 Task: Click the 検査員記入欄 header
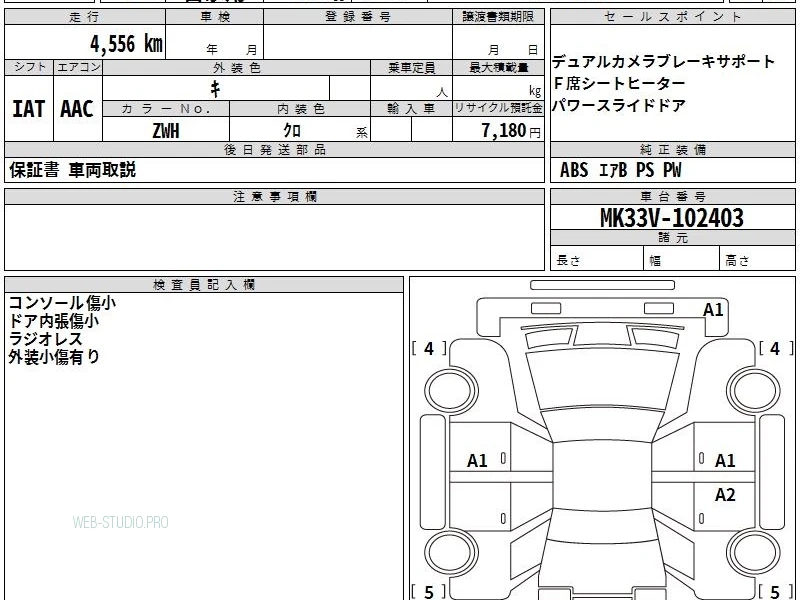[x=204, y=285]
